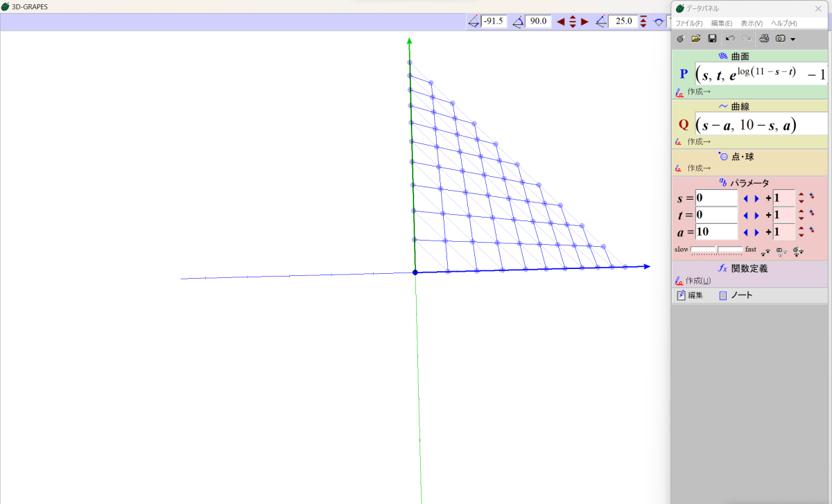Click the value field for parameter t
The image size is (832, 504).
click(x=717, y=215)
